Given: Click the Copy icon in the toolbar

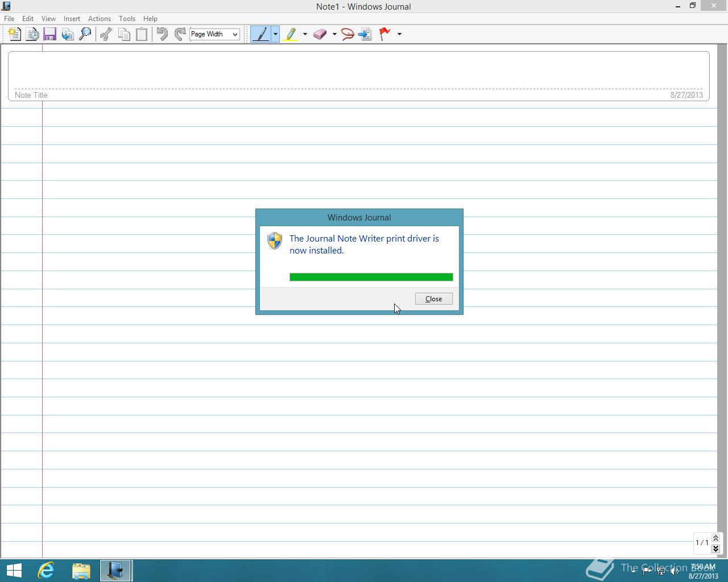Looking at the screenshot, I should [x=124, y=34].
